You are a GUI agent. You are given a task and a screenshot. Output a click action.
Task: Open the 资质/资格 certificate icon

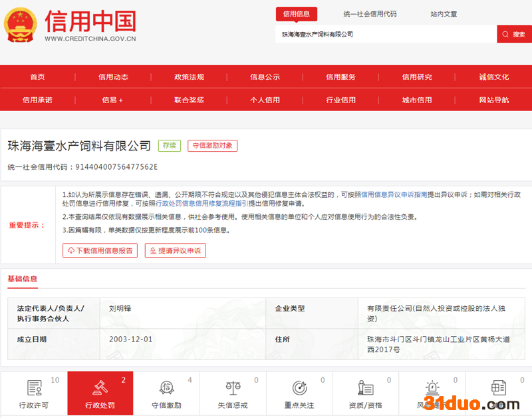(366, 387)
